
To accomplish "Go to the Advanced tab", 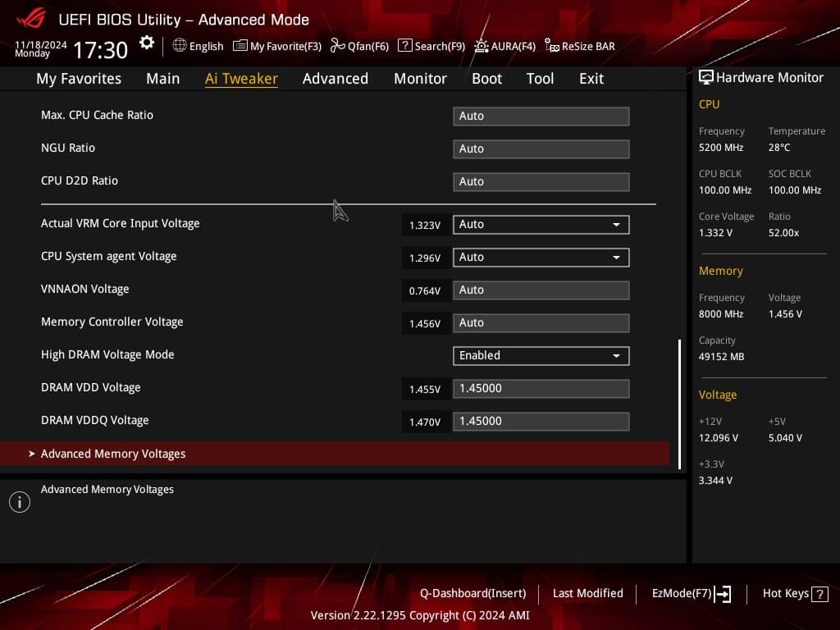I will pos(336,79).
